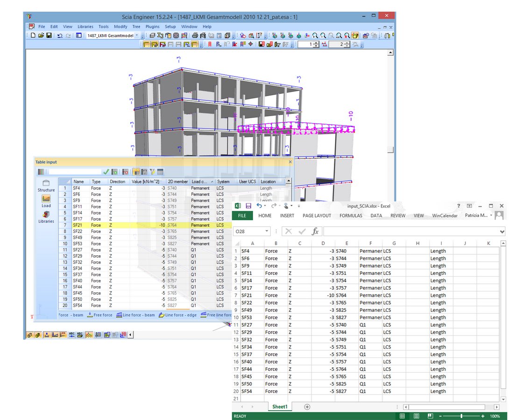Increase the spinner value showing 1

point(316,42)
